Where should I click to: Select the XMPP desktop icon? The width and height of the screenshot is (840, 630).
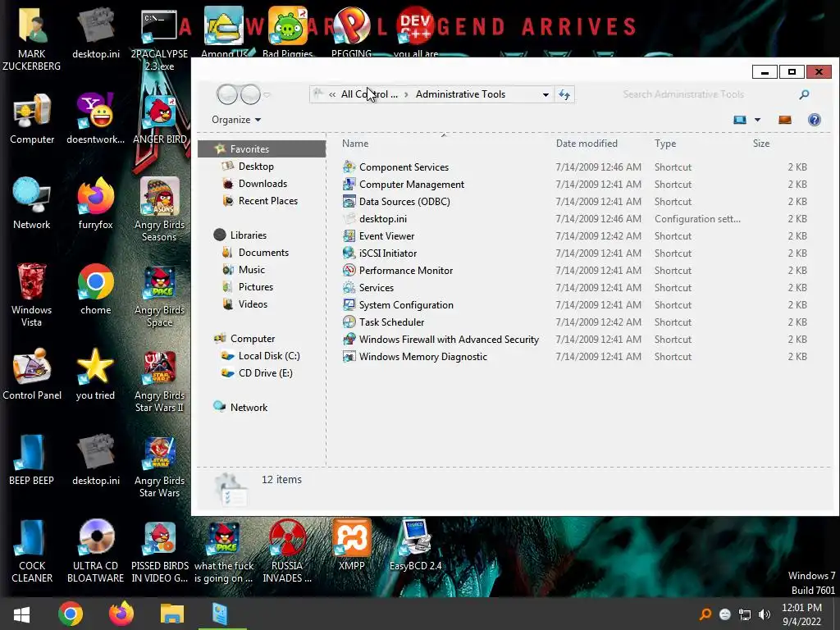point(351,545)
